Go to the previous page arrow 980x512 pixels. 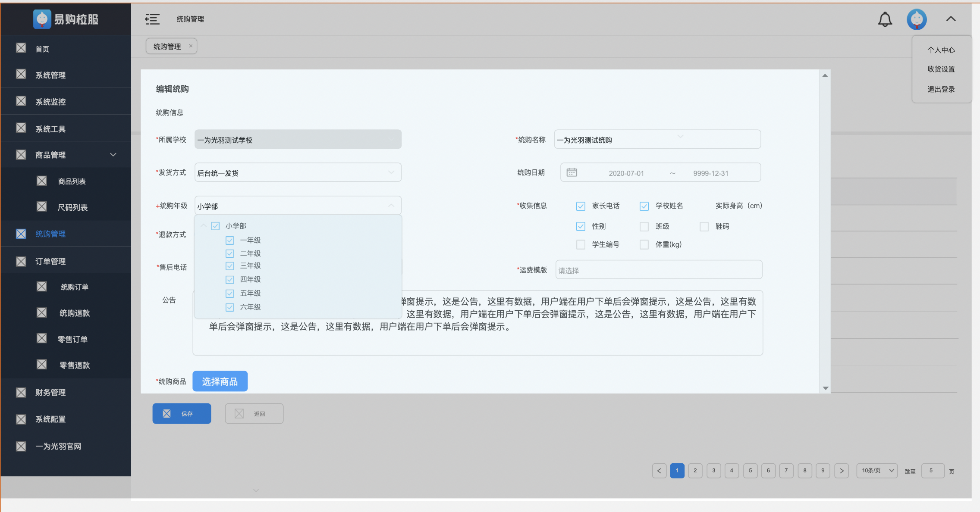point(659,471)
